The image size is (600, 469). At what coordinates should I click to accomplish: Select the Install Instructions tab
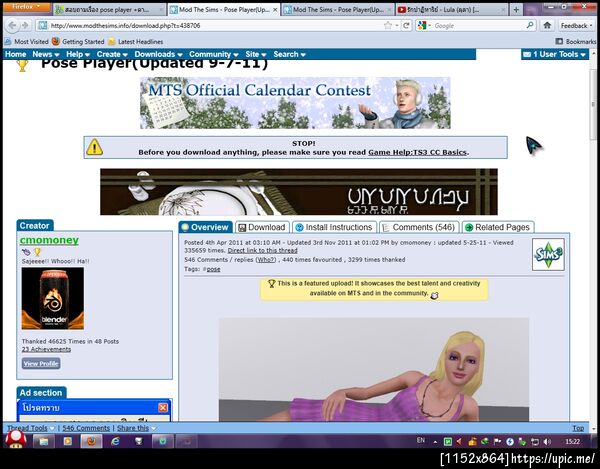pyautogui.click(x=334, y=227)
